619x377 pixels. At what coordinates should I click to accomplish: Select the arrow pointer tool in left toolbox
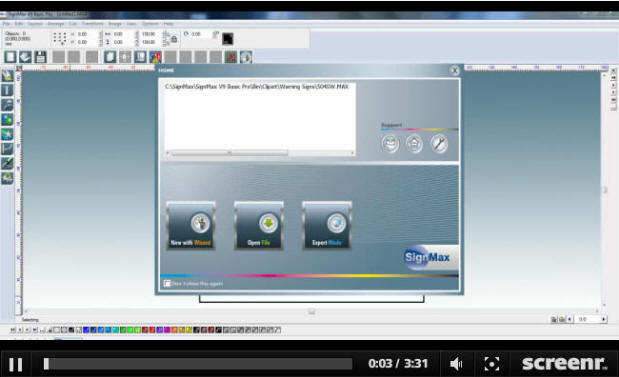click(x=8, y=75)
